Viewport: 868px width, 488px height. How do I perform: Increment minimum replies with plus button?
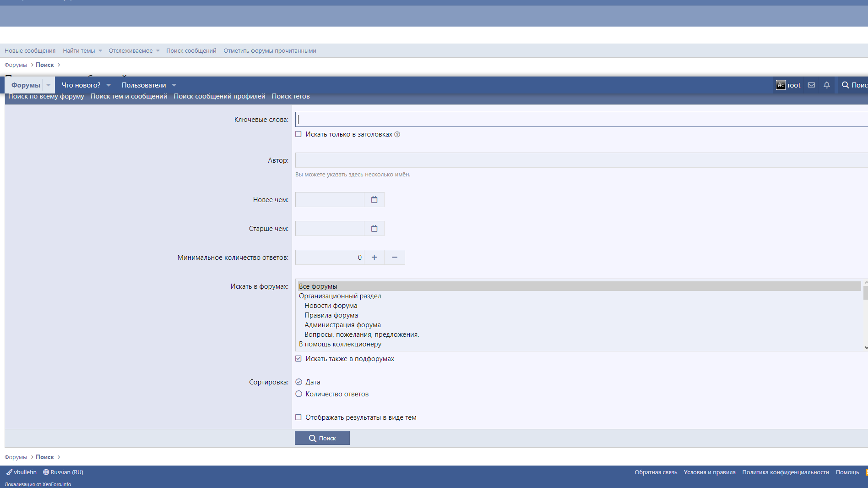[374, 257]
